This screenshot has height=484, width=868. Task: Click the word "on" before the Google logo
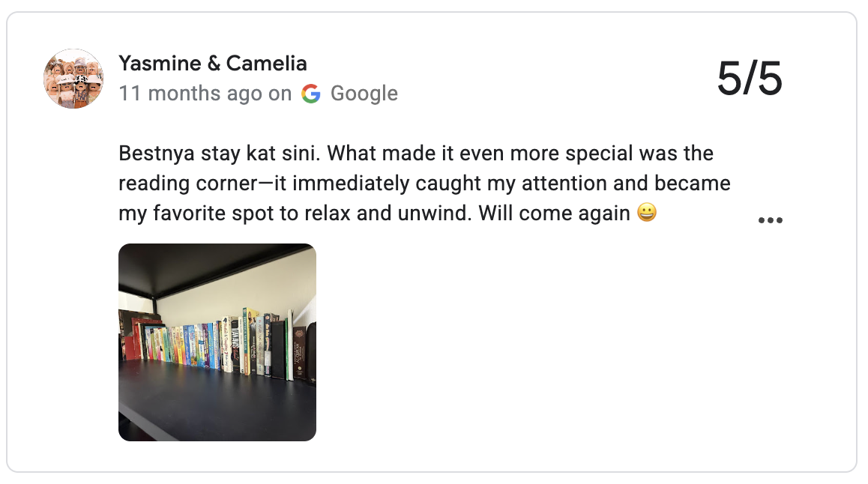tap(280, 94)
